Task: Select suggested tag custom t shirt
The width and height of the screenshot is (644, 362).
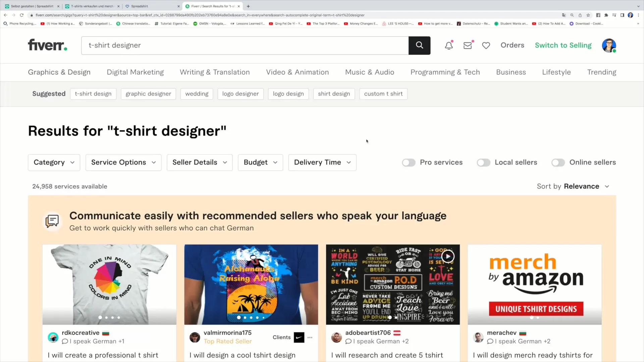Action: point(383,94)
